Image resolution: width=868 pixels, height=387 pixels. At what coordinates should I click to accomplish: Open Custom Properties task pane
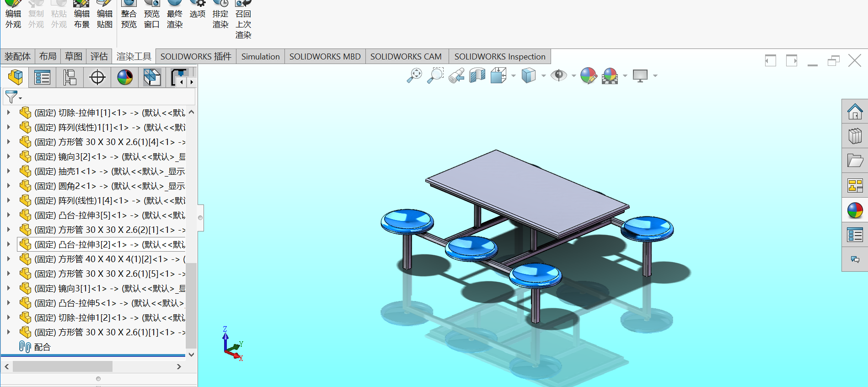pyautogui.click(x=855, y=235)
